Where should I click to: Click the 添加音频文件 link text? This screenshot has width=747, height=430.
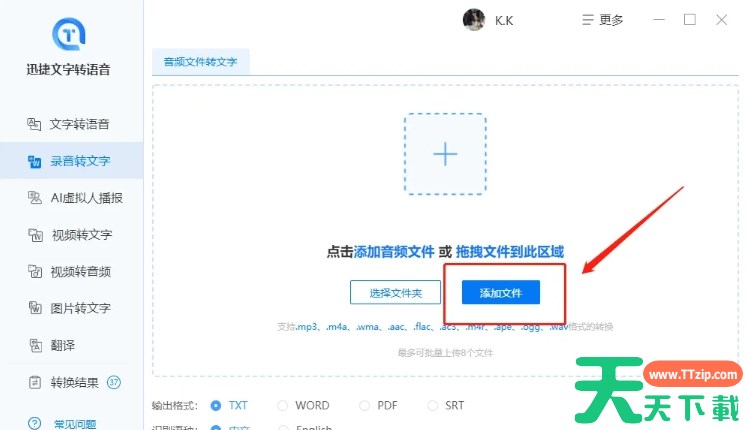tap(394, 251)
